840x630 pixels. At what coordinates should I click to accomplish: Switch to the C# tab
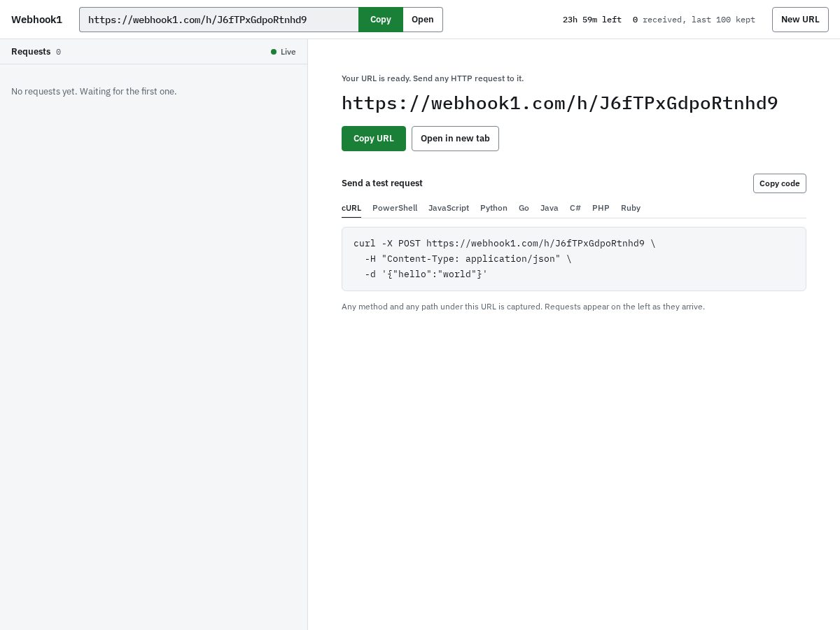click(575, 208)
